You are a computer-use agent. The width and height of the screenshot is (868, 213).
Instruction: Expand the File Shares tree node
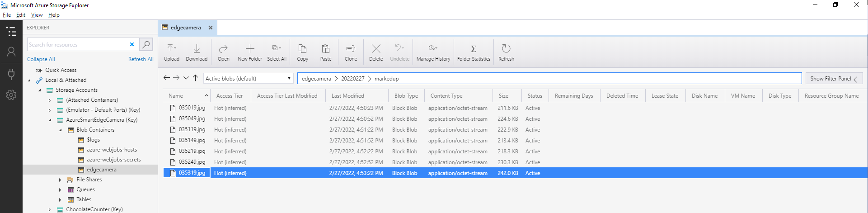coord(60,180)
